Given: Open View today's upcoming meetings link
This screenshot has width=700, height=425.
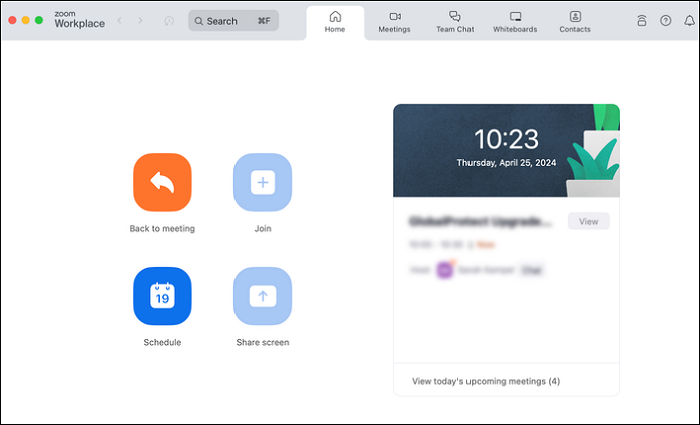Looking at the screenshot, I should coord(486,381).
